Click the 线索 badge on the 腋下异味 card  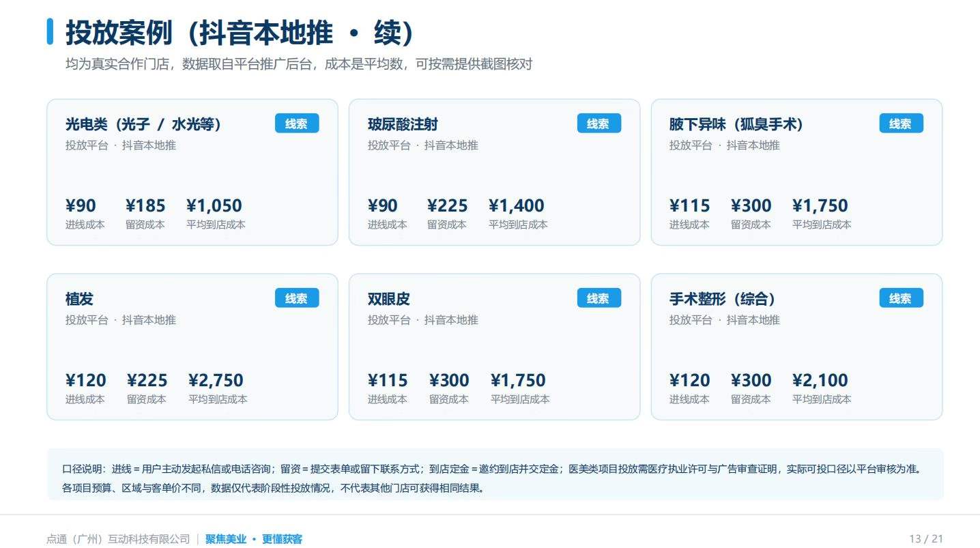click(901, 124)
